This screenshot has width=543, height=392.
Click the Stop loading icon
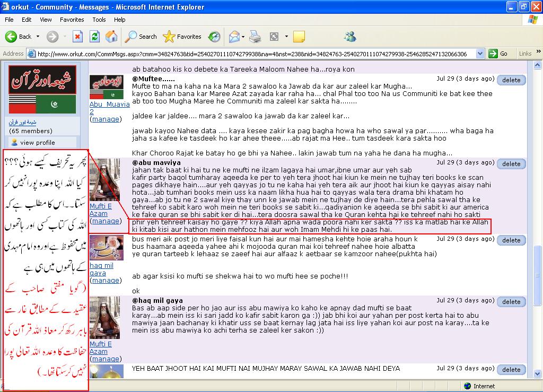[x=77, y=37]
